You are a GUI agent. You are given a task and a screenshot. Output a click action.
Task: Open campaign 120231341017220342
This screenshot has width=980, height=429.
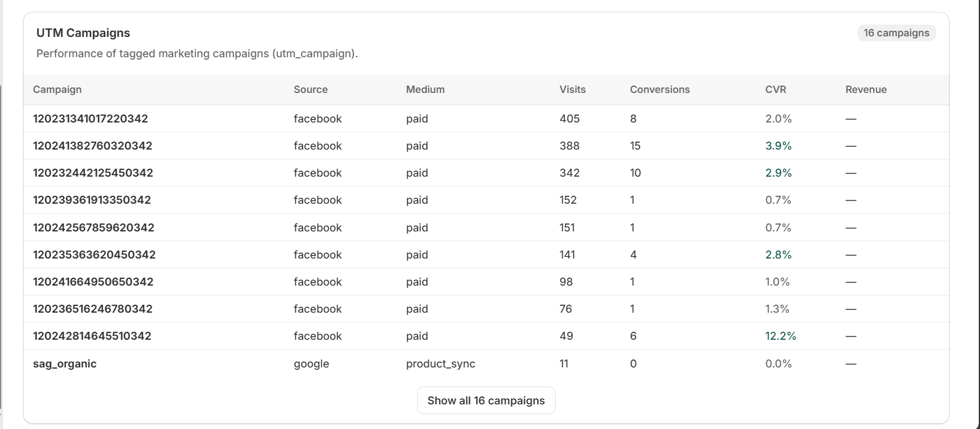click(x=91, y=119)
